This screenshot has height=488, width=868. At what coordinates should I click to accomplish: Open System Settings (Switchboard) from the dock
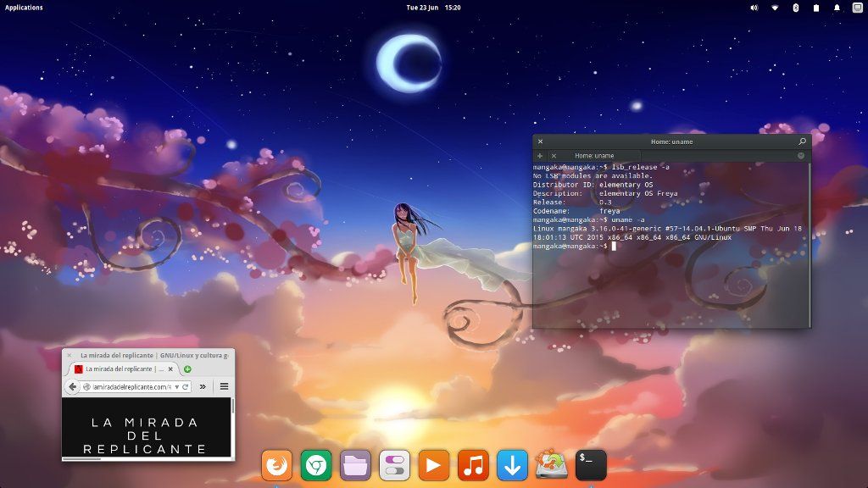(394, 464)
